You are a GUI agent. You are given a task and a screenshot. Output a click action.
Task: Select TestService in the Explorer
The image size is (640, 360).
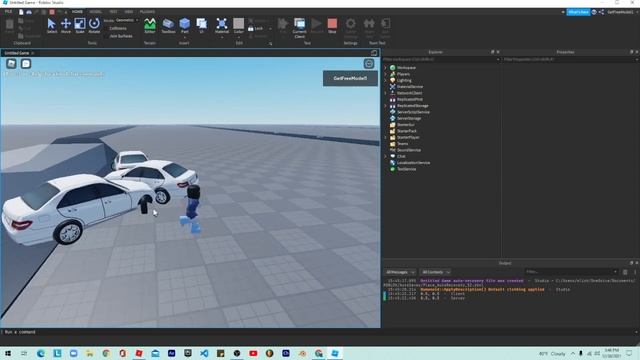[x=407, y=169]
